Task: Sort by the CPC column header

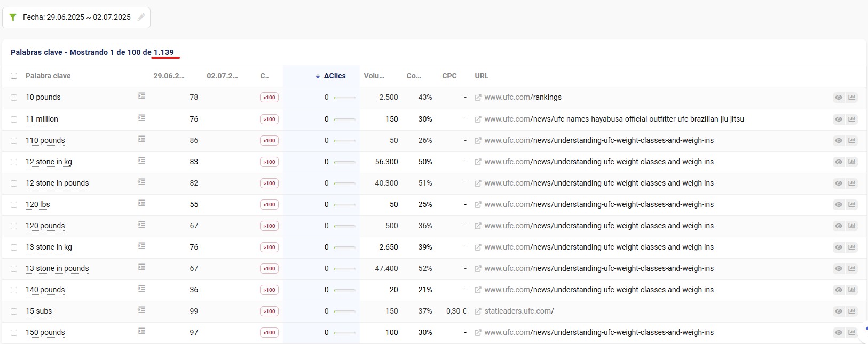Action: coord(449,76)
